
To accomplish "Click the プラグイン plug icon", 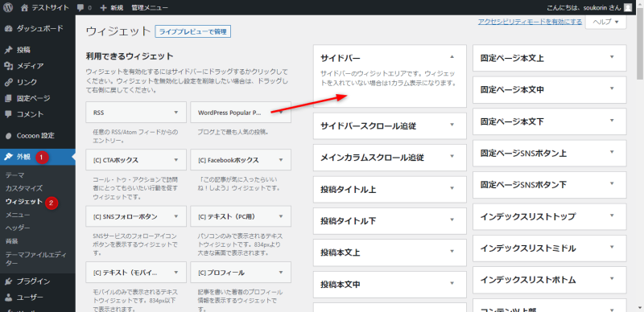I will click(8, 281).
